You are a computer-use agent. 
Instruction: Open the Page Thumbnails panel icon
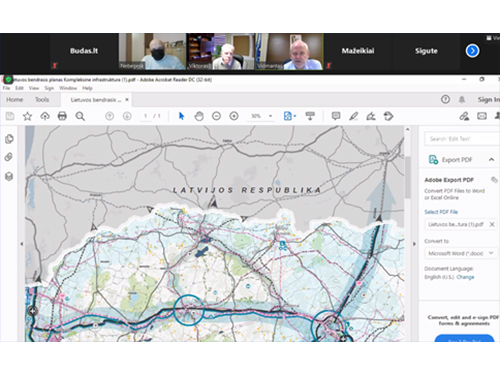tap(9, 139)
